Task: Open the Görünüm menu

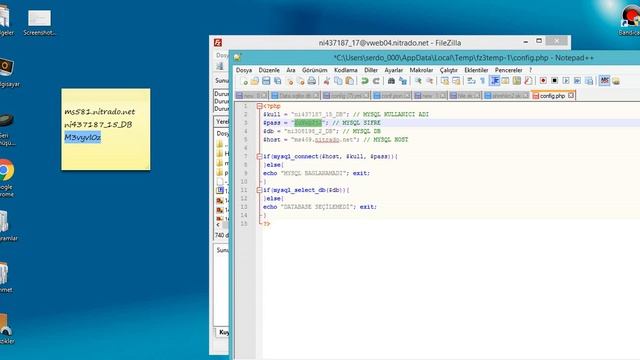Action: (x=315, y=70)
